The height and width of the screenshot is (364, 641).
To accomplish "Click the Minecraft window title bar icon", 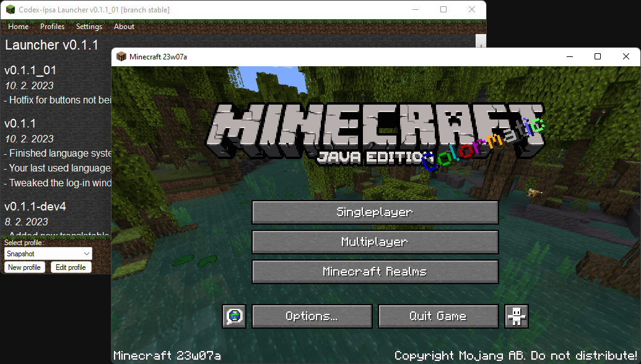I will click(121, 56).
